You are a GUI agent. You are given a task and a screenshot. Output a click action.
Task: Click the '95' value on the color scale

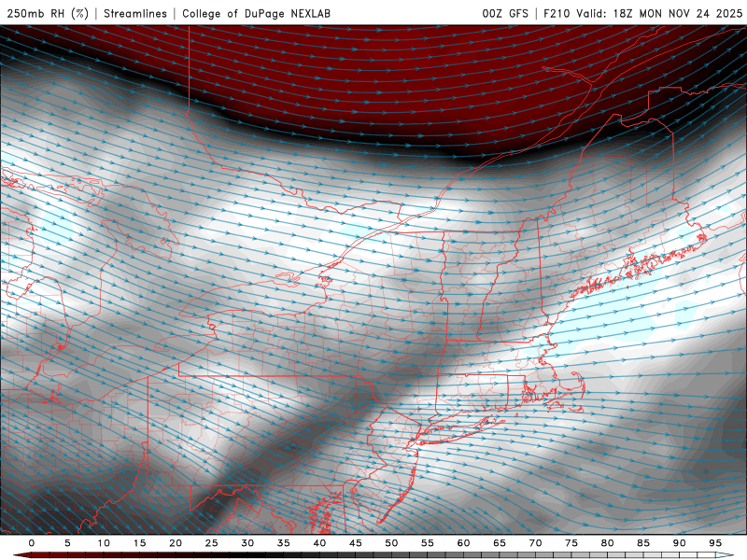[715, 543]
